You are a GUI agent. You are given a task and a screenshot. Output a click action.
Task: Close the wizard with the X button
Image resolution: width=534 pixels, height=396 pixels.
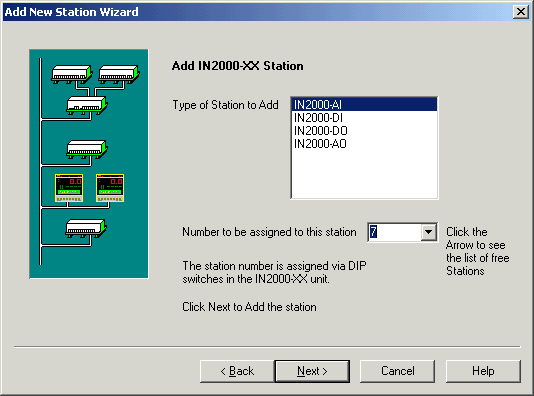(521, 12)
